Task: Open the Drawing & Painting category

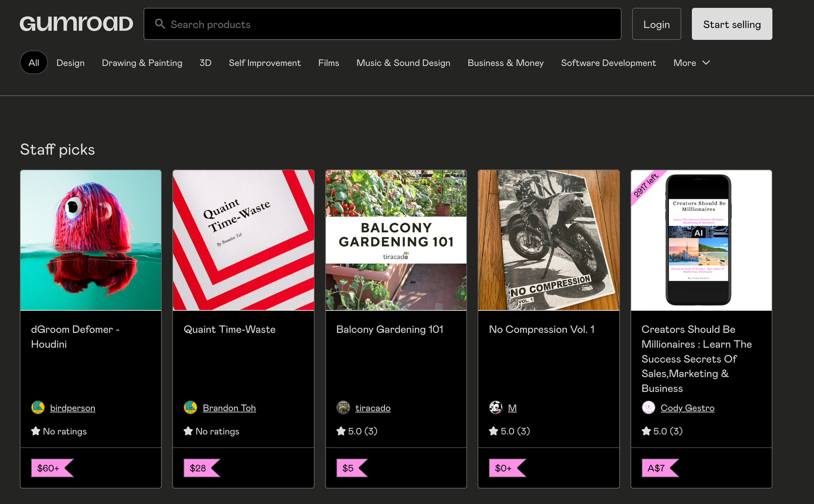Action: coord(142,63)
